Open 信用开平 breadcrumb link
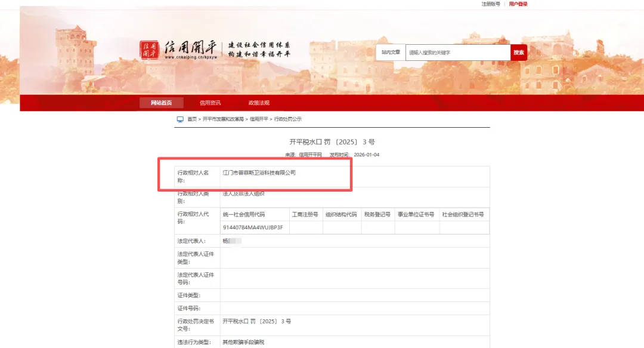 click(x=259, y=119)
